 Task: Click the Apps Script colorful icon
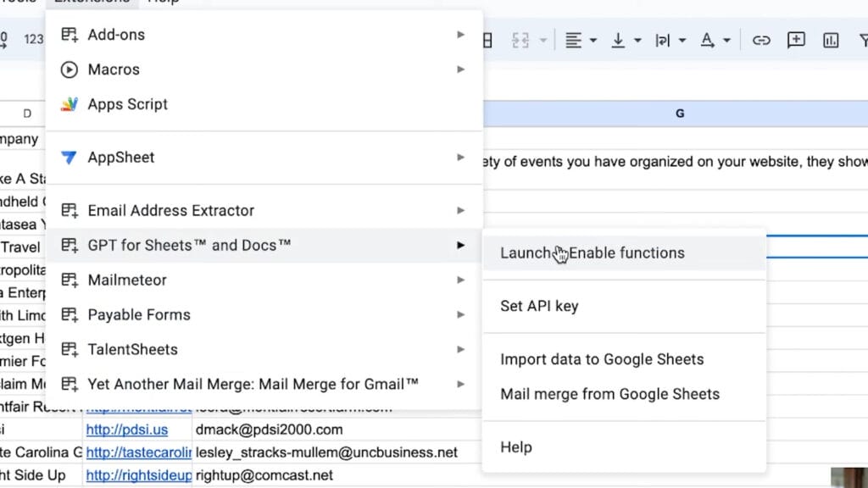click(70, 104)
